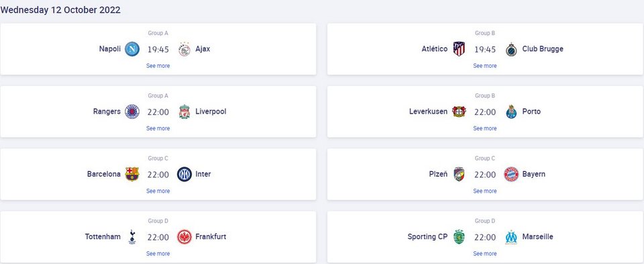Select the Inter club badge
644x264 pixels.
point(184,175)
